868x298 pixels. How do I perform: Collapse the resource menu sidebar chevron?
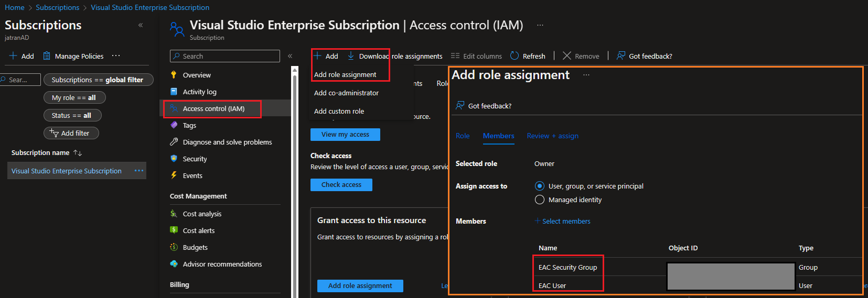290,56
